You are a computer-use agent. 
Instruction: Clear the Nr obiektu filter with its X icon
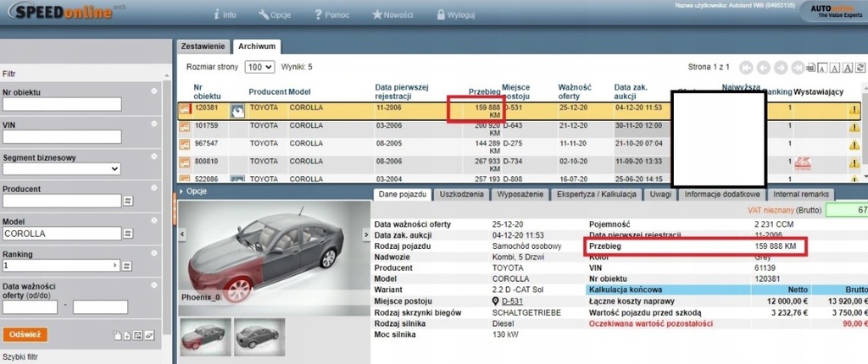pos(153,91)
